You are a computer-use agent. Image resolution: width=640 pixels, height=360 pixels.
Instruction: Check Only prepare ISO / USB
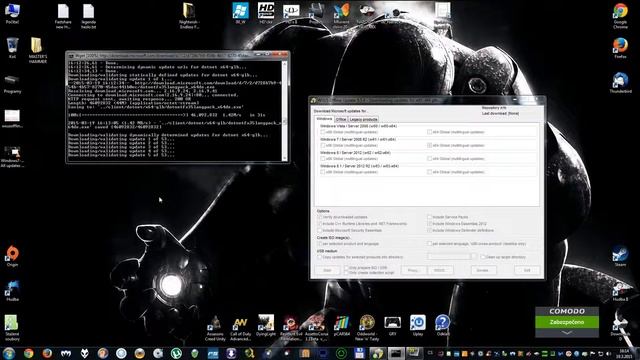pos(346,268)
